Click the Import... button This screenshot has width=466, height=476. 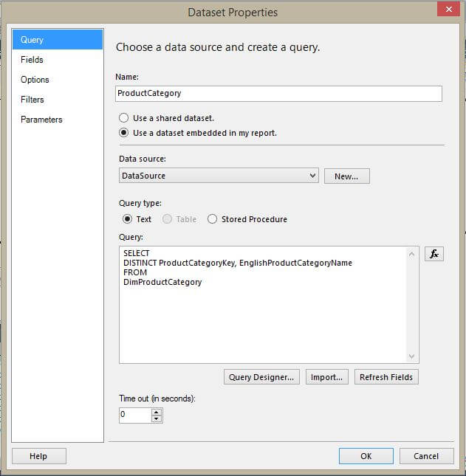pos(327,377)
